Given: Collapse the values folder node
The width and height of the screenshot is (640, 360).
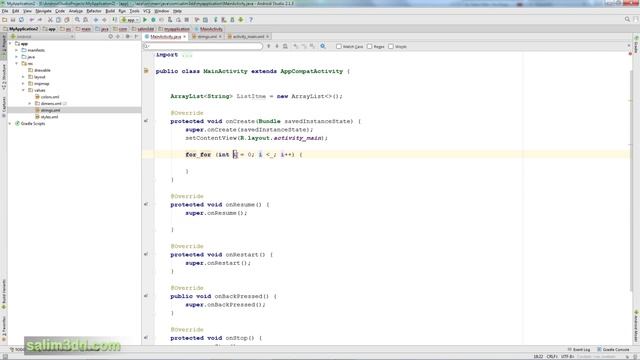Looking at the screenshot, I should pos(23,90).
